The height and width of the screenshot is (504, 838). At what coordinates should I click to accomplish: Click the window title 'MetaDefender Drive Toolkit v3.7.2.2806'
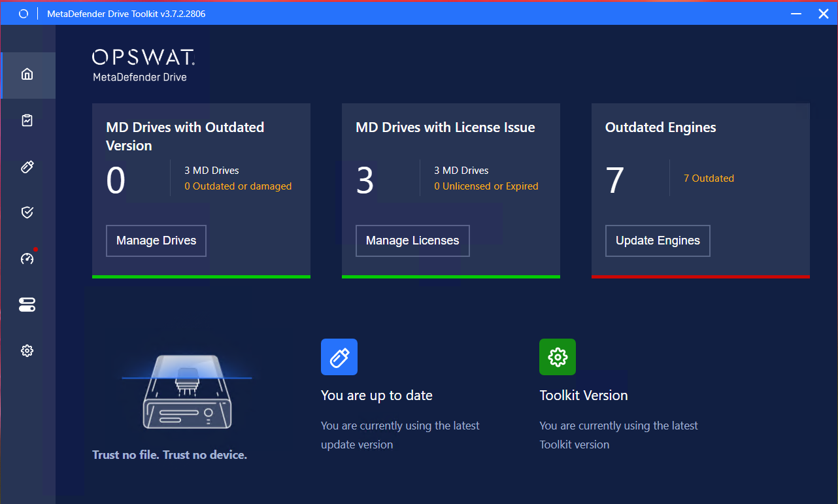[126, 13]
